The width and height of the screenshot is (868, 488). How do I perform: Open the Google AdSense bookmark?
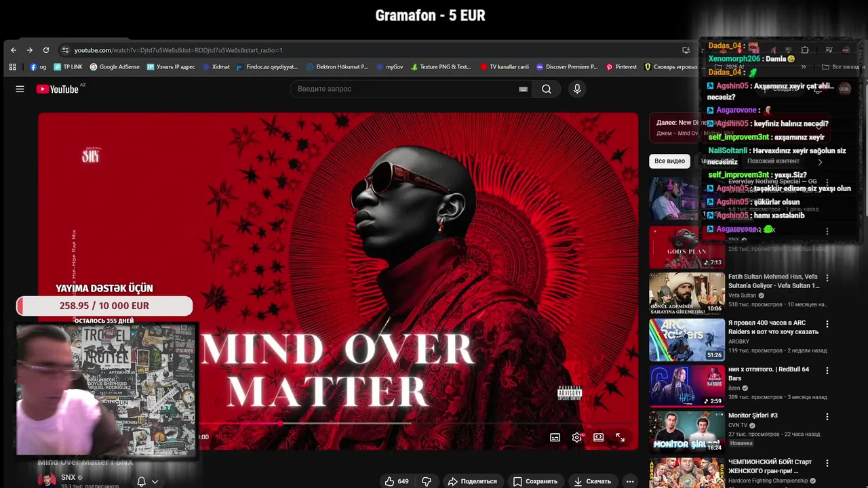115,67
